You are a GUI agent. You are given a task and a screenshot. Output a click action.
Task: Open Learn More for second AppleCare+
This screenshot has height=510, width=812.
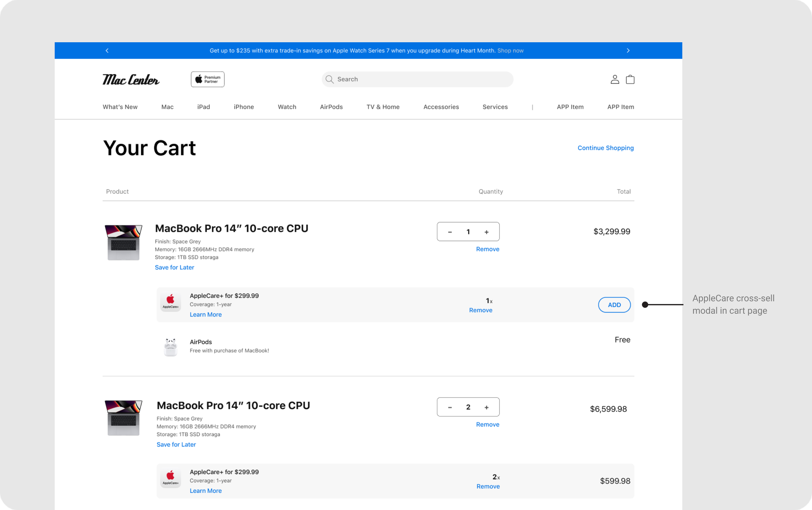[206, 491]
